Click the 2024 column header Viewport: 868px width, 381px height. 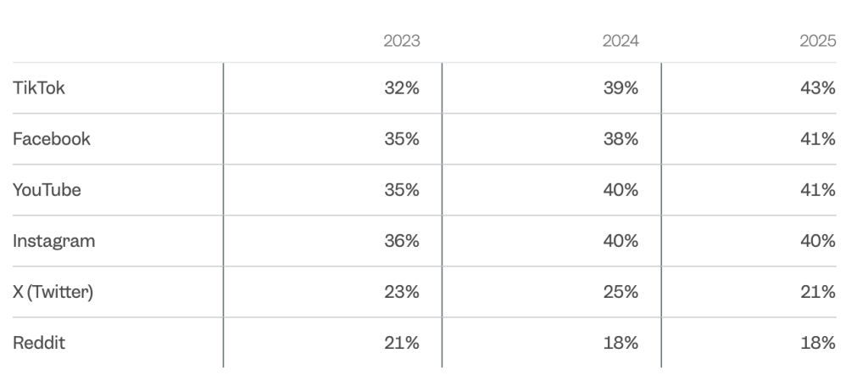coord(620,41)
